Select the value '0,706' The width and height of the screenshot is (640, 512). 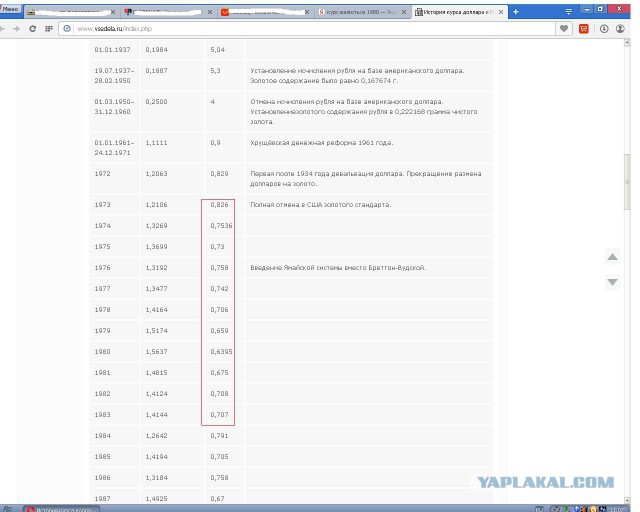tap(220, 309)
